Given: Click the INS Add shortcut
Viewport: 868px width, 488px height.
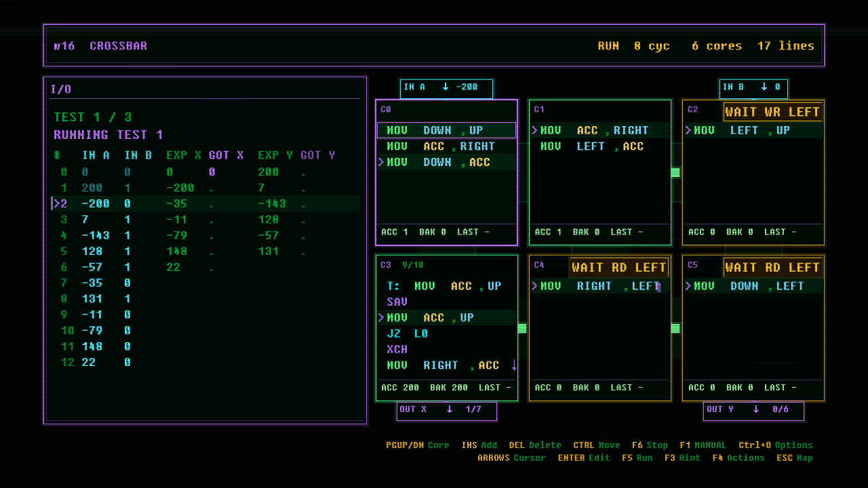Looking at the screenshot, I should 479,445.
